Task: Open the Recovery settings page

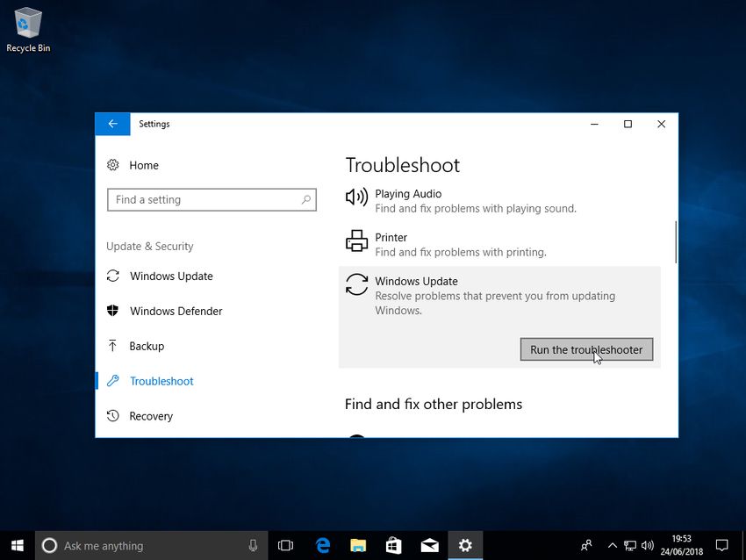Action: point(151,416)
